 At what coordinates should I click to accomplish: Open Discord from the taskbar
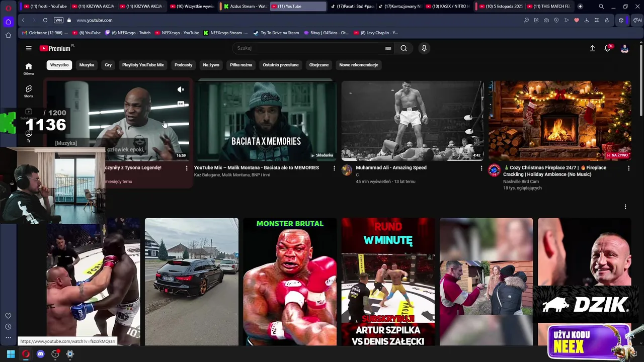pos(41,354)
